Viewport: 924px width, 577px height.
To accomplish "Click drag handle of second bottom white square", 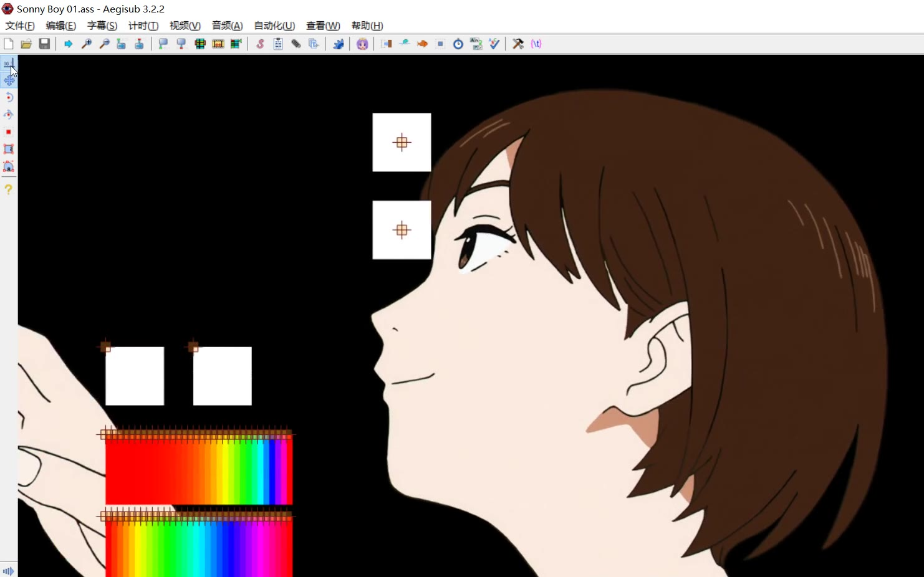I will click(x=193, y=346).
